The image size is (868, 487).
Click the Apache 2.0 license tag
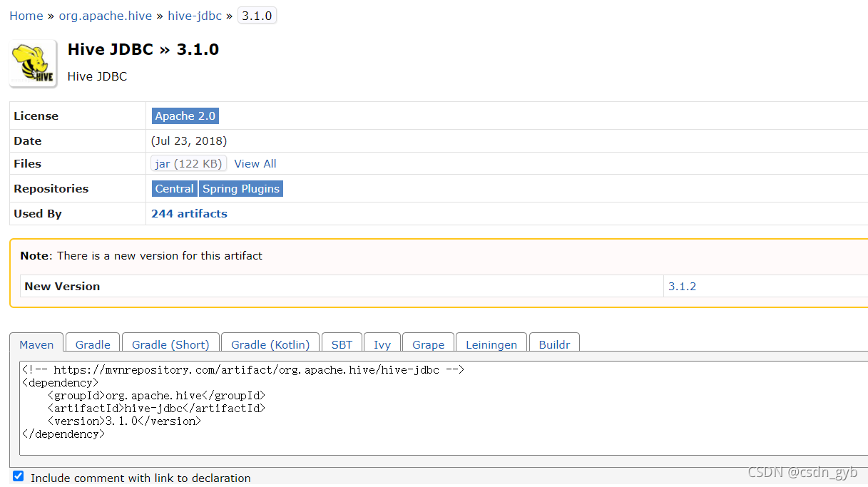click(x=185, y=116)
